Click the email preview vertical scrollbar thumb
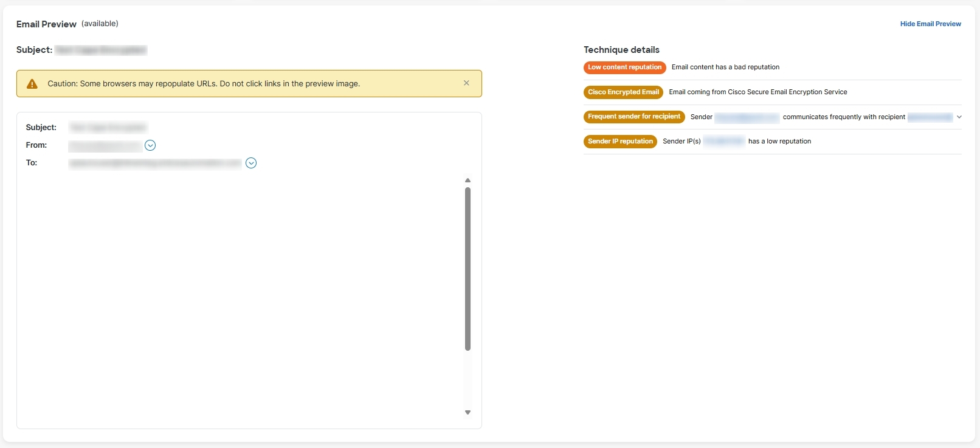Viewport: 980px width, 448px height. point(468,269)
